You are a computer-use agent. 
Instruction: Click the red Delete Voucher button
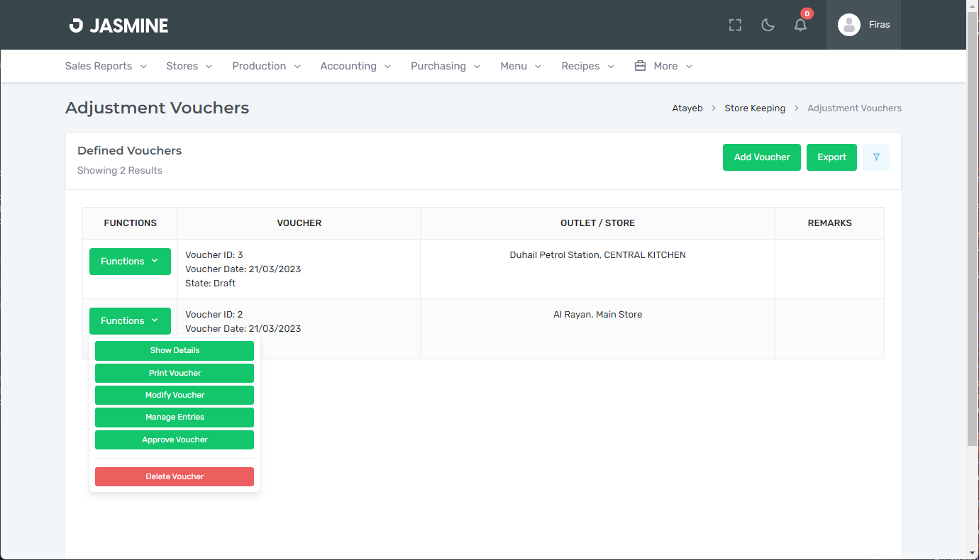[x=175, y=477]
